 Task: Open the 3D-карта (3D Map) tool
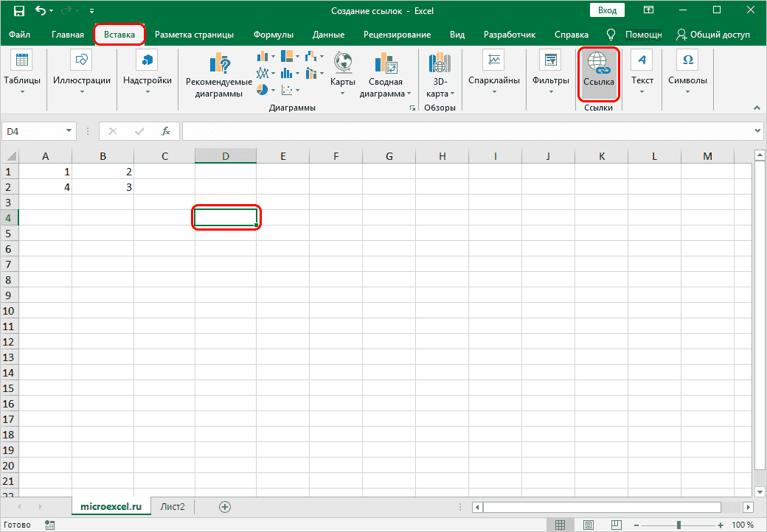[440, 75]
